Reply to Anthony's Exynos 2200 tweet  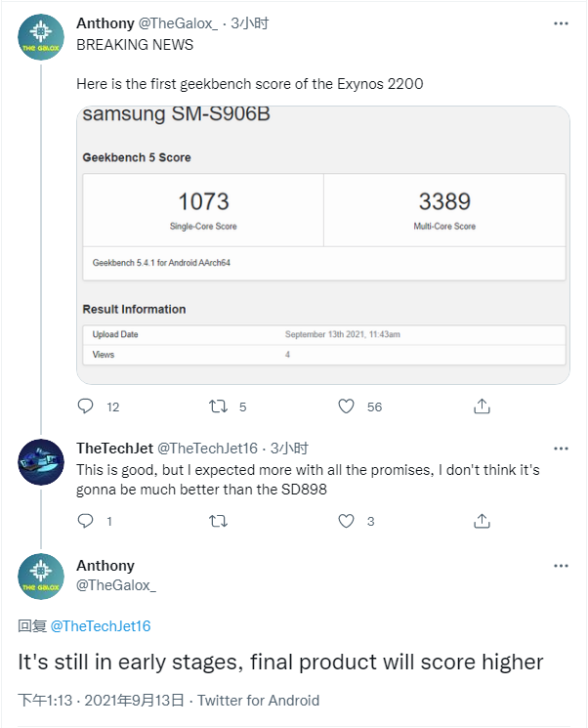[86, 406]
